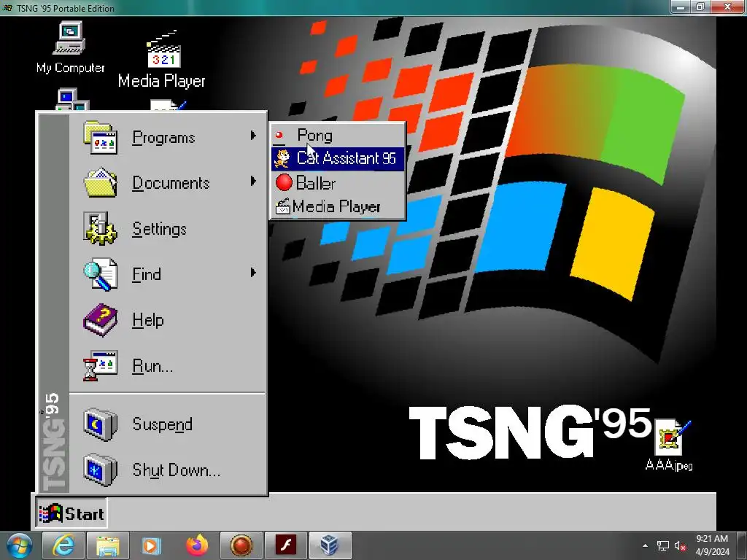Viewport: 747px width, 560px height.
Task: Open Settings from the Start menu
Action: 169,228
